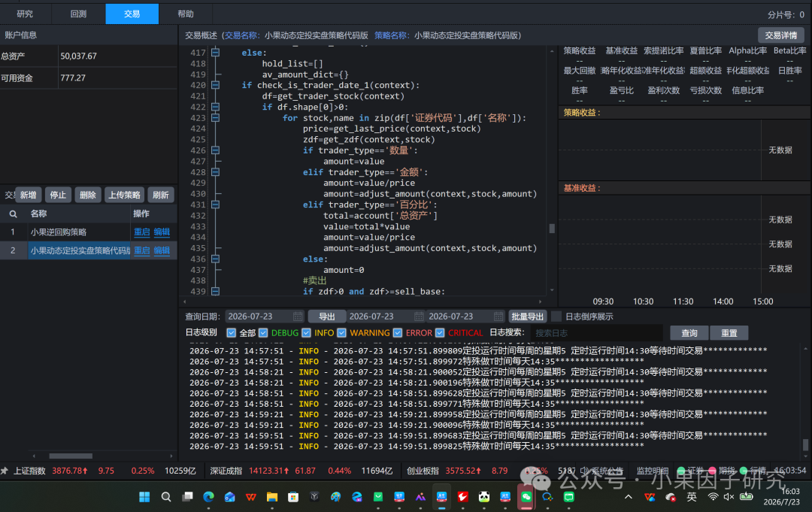The height and width of the screenshot is (512, 812).
Task: Switch to the 研究 tab
Action: click(25, 14)
